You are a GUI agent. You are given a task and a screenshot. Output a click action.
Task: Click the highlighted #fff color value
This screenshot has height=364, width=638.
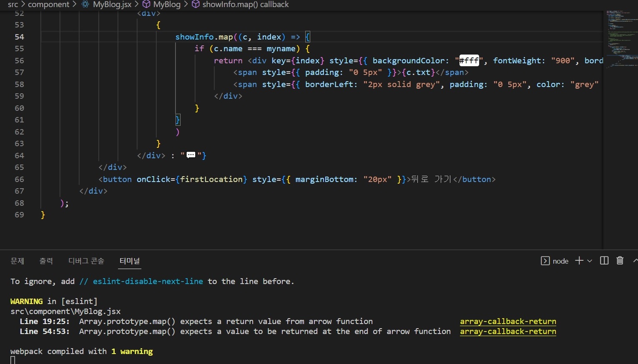tap(469, 60)
